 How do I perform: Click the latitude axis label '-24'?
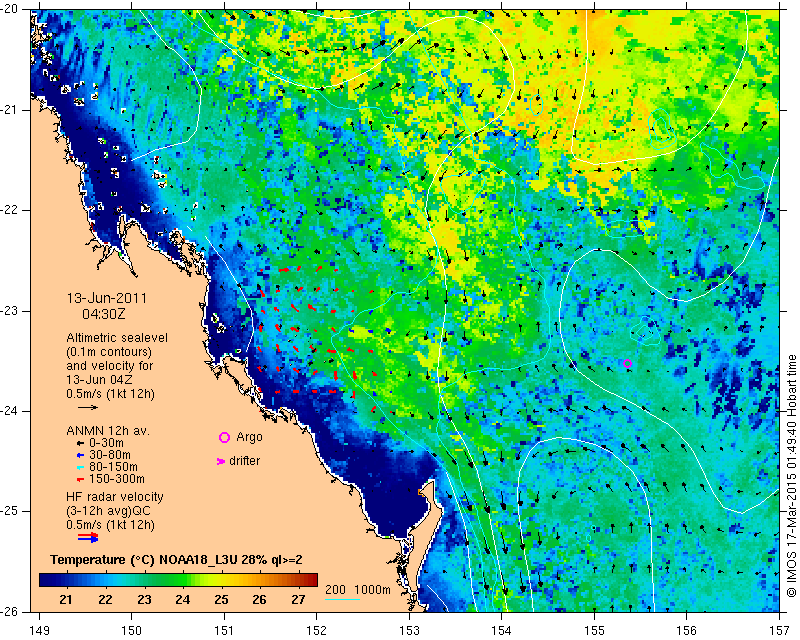[x=9, y=411]
